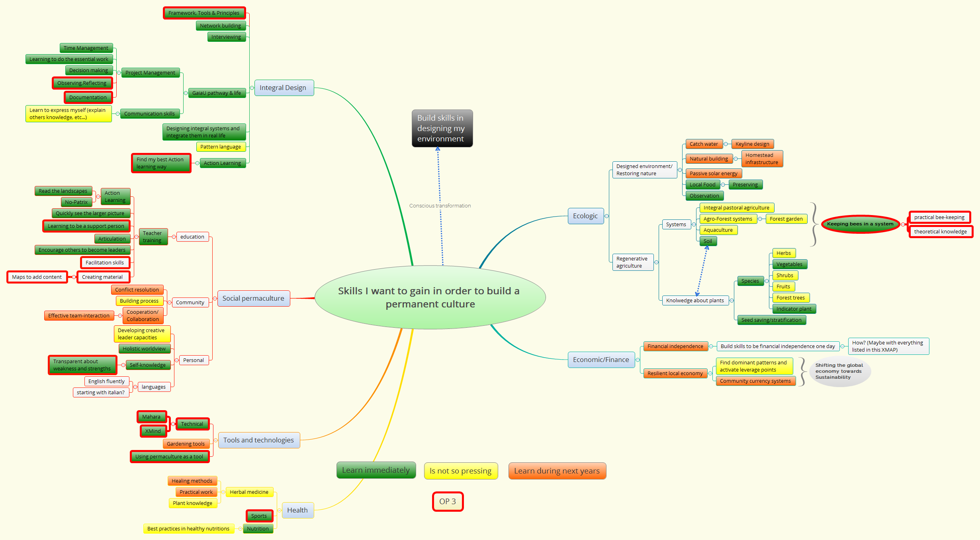
Task: Collapse the Ecologic branch circle toggle
Action: click(606, 216)
